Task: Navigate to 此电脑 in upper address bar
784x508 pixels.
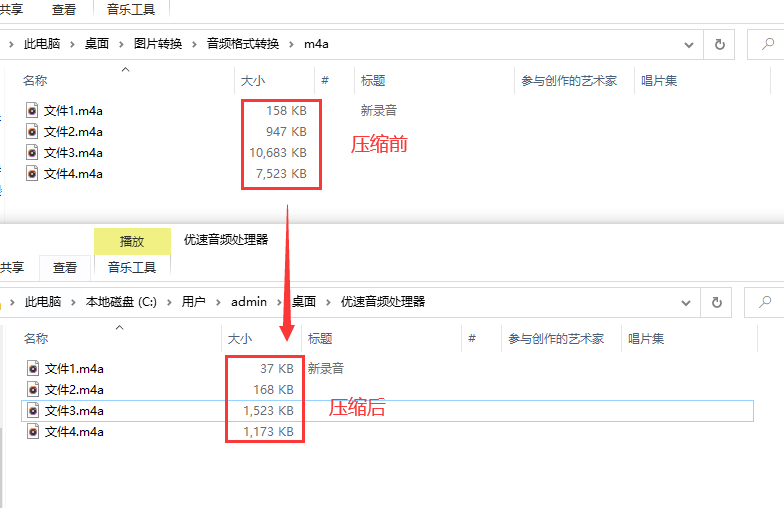Action: point(42,44)
